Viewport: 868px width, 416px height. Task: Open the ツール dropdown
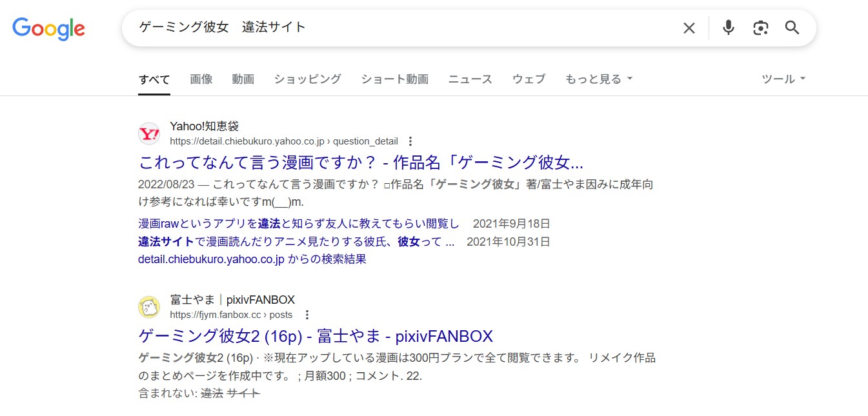click(x=782, y=78)
